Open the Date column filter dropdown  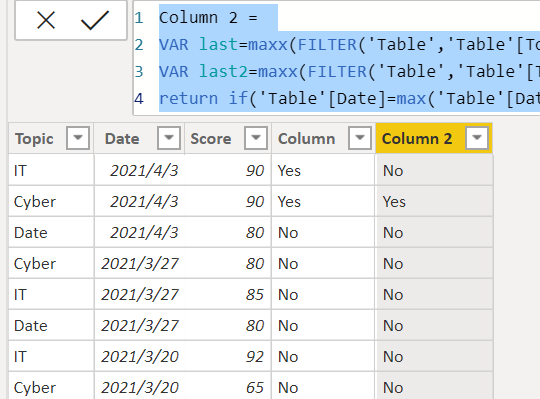coord(169,138)
